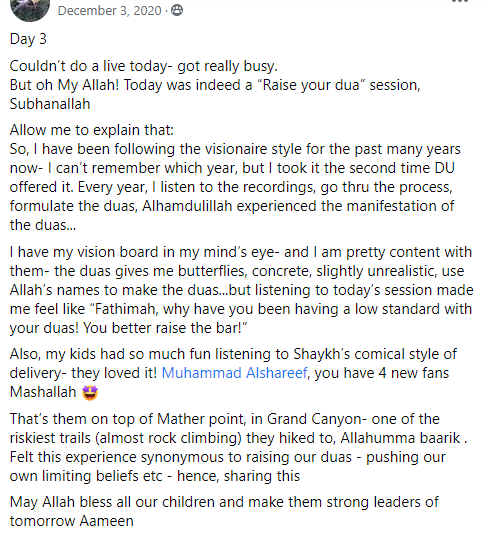
Task: Click the "Day 3" heading text
Action: point(28,39)
